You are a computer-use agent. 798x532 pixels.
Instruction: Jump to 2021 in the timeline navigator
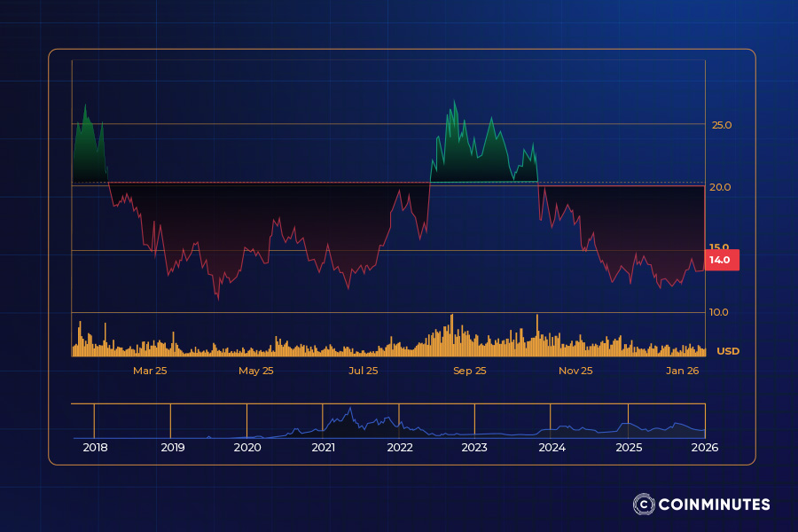324,448
